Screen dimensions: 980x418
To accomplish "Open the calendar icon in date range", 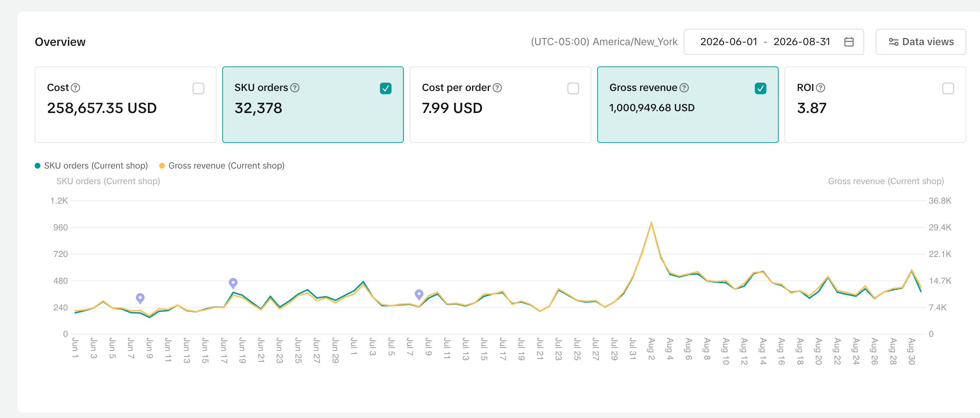I will tap(849, 42).
